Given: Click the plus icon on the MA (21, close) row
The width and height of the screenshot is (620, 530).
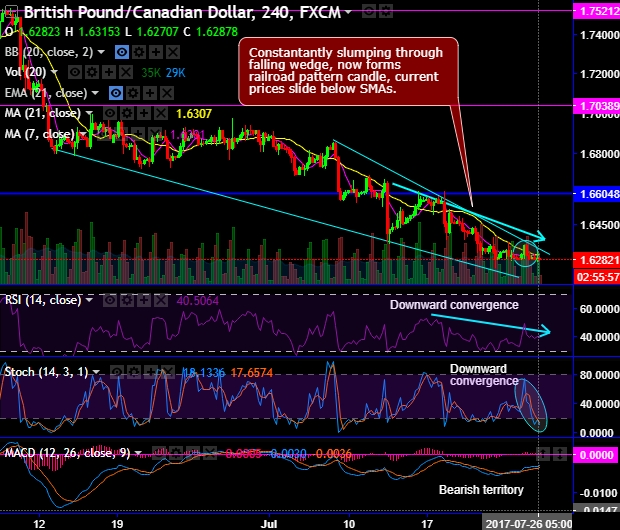Looking at the screenshot, I should point(144,114).
